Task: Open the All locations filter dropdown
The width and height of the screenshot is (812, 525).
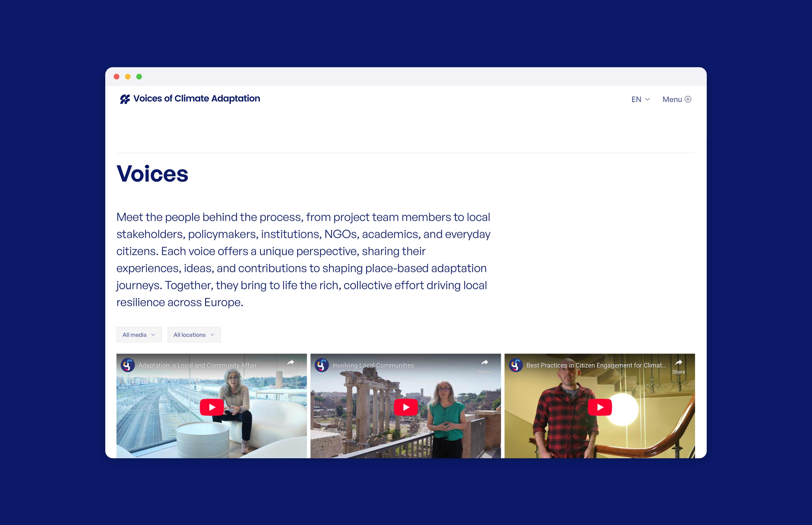Action: click(194, 335)
